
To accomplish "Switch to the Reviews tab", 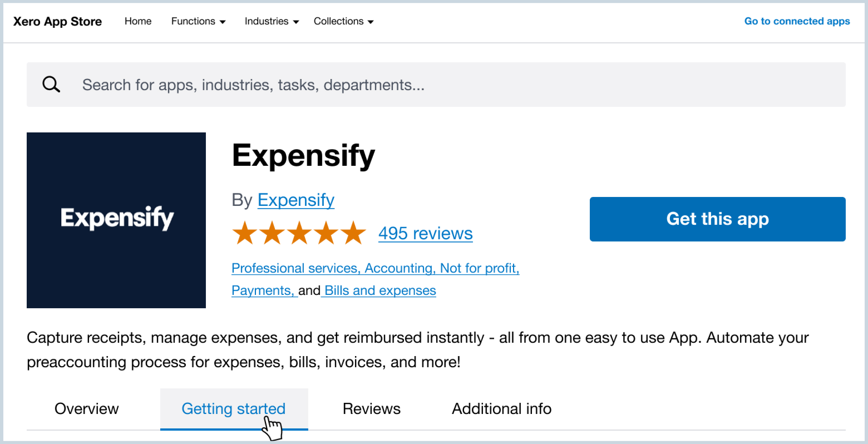I will tap(371, 408).
